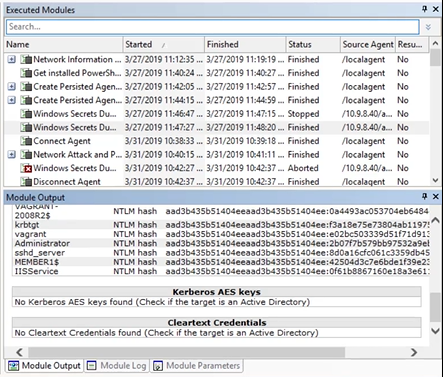Image resolution: width=443 pixels, height=377 pixels.
Task: Click Network Information module icon
Action: pos(26,60)
